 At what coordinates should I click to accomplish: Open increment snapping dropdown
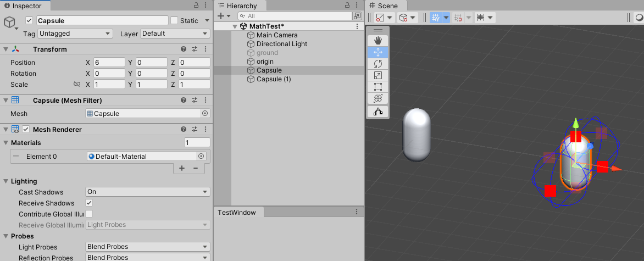click(485, 18)
